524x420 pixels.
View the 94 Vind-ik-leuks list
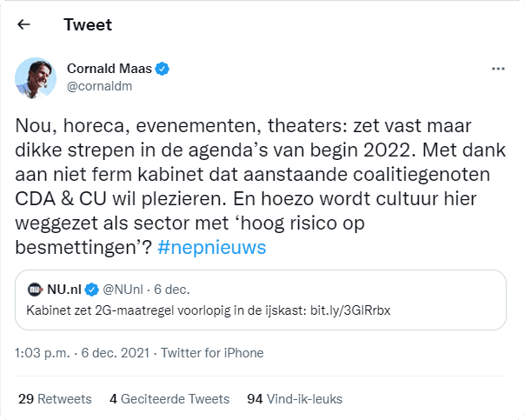[x=295, y=399]
